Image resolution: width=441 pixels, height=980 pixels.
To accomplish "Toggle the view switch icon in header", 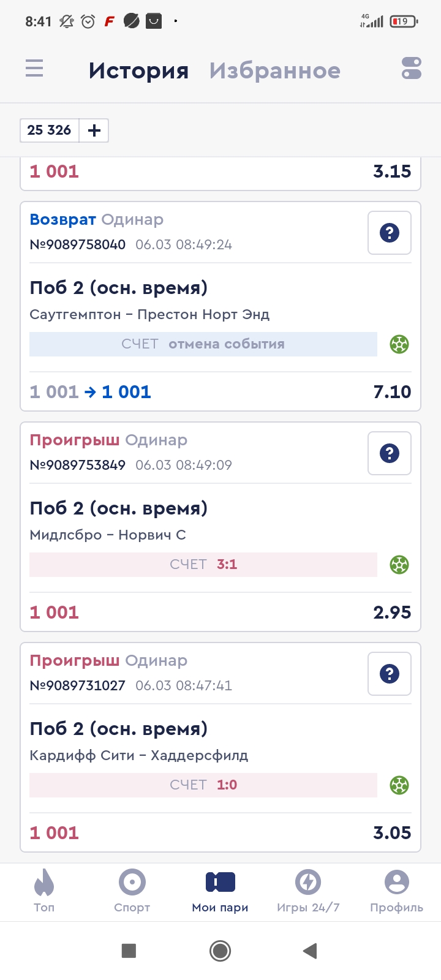I will 412,69.
